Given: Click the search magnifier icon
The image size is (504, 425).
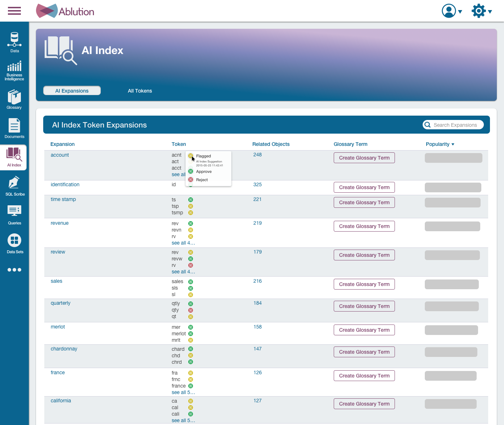Looking at the screenshot, I should 428,125.
